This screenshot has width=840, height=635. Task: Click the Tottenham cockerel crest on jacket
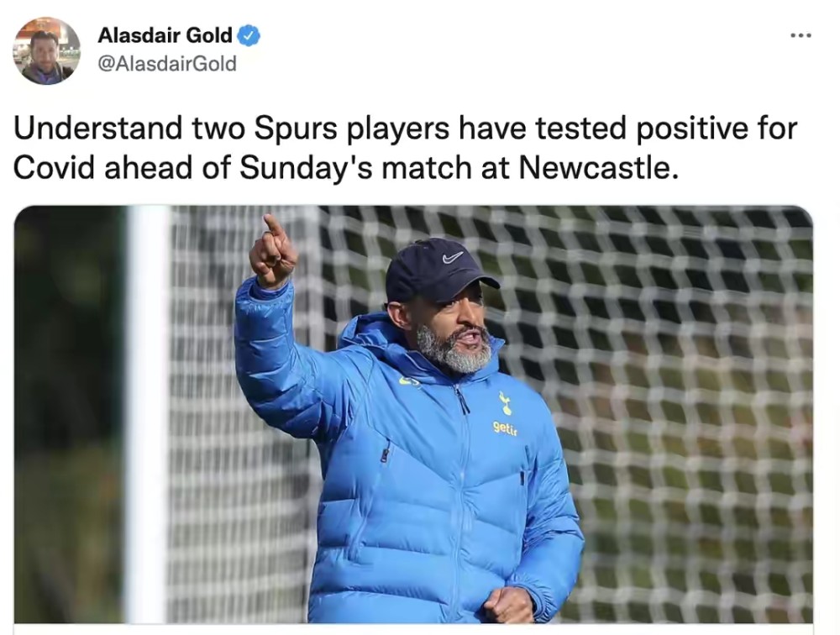[505, 403]
